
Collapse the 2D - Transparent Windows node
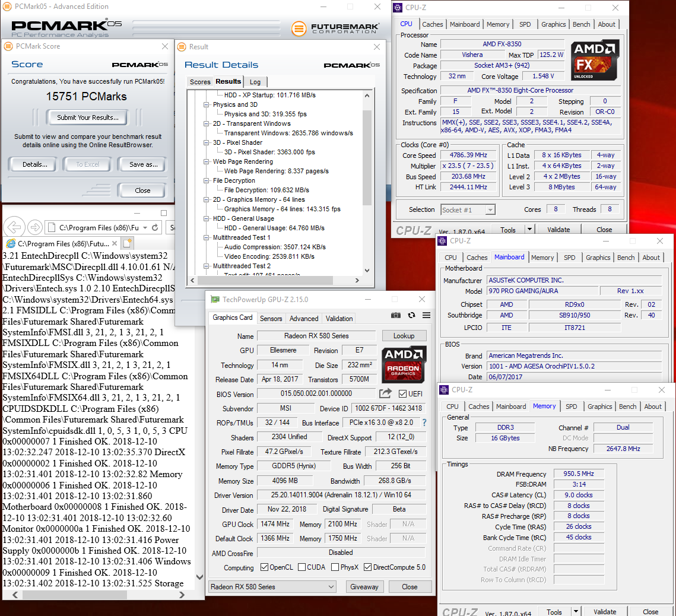point(207,123)
